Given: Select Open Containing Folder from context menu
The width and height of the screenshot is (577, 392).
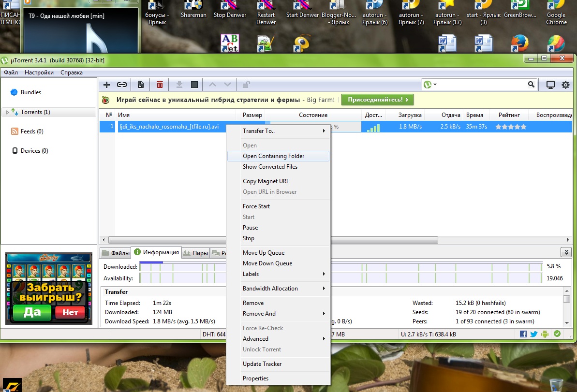Looking at the screenshot, I should coord(273,156).
